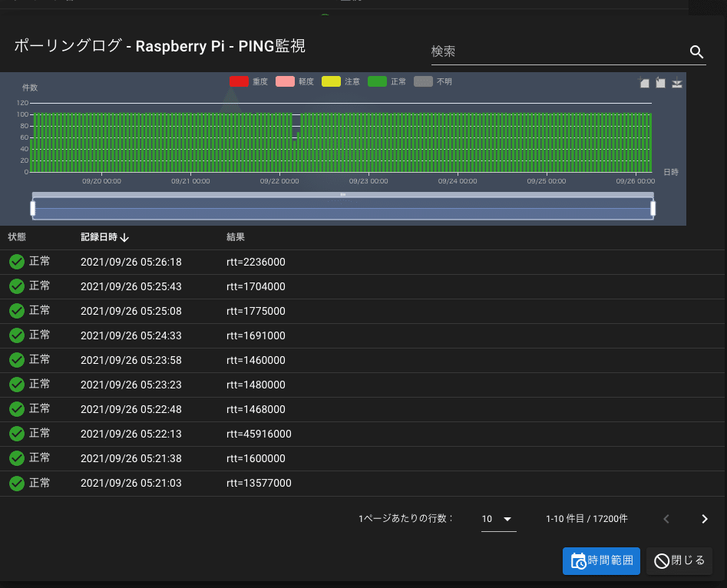The width and height of the screenshot is (727, 588).
Task: Click the green check icon of the 05:22:48 row
Action: click(x=17, y=409)
